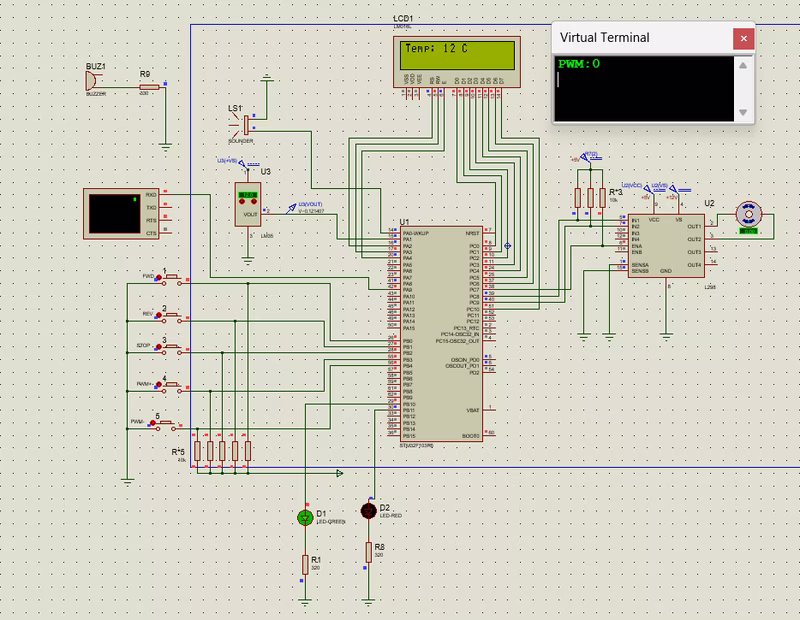Image resolution: width=800 pixels, height=620 pixels.
Task: Click the RXD pin of the terminal component
Action: click(151, 195)
